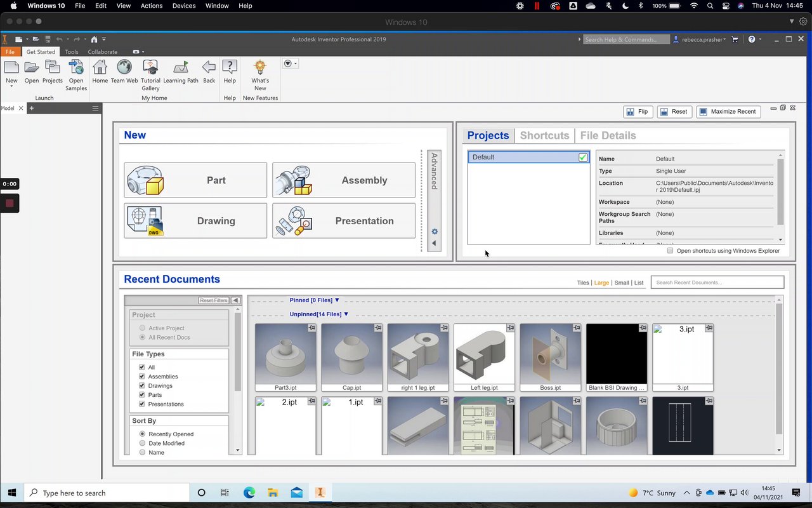Open the Tools ribbon tab

click(x=72, y=52)
